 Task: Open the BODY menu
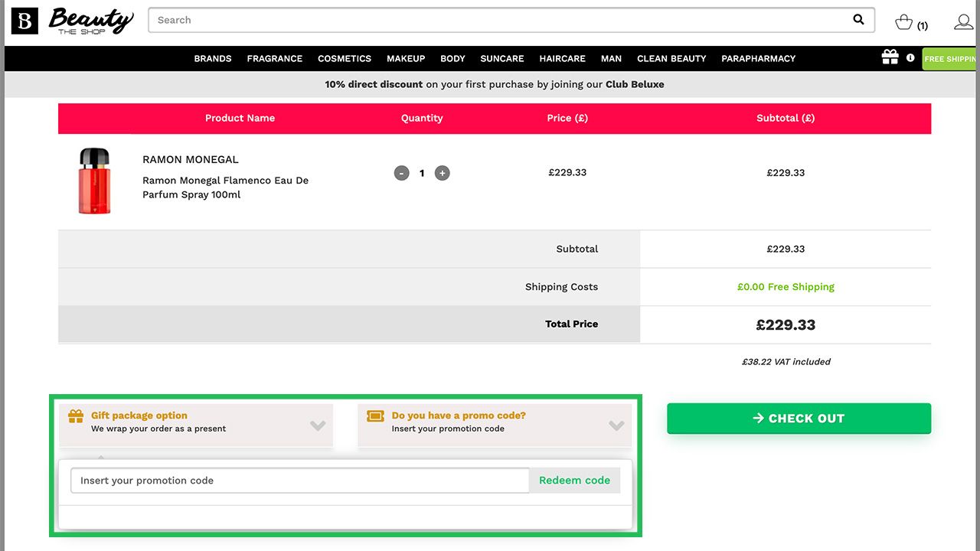point(452,58)
